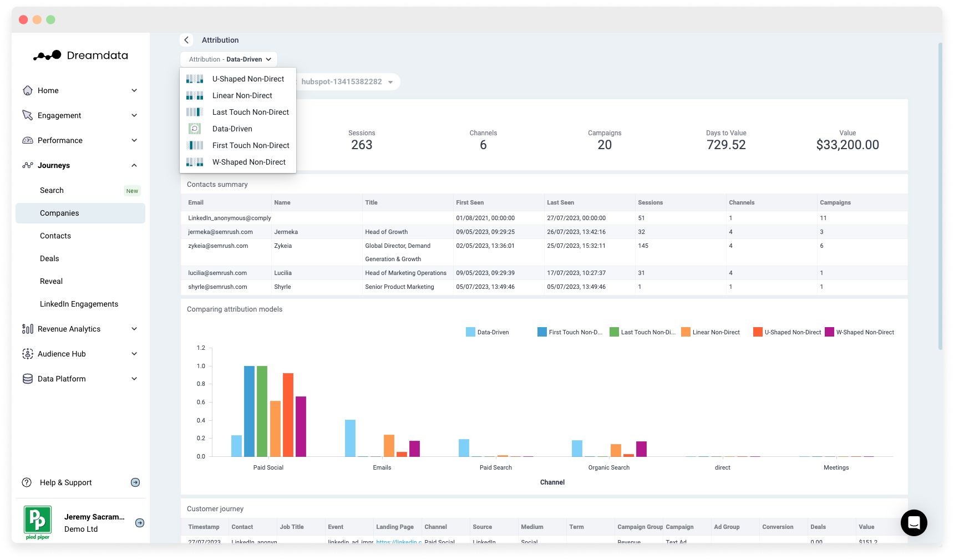Select Last Touch Non-Direct option
This screenshot has height=560, width=954.
[x=238, y=112]
